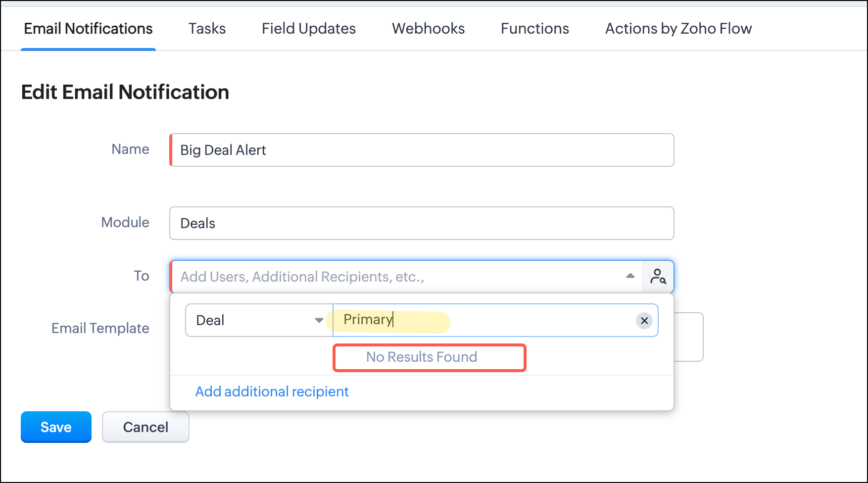Select the Functions tab

pyautogui.click(x=534, y=29)
